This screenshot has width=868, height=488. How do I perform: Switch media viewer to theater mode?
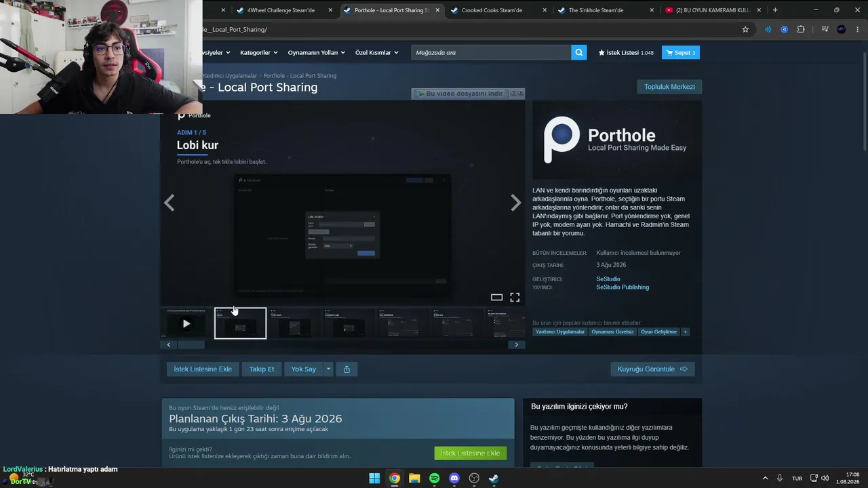(496, 297)
